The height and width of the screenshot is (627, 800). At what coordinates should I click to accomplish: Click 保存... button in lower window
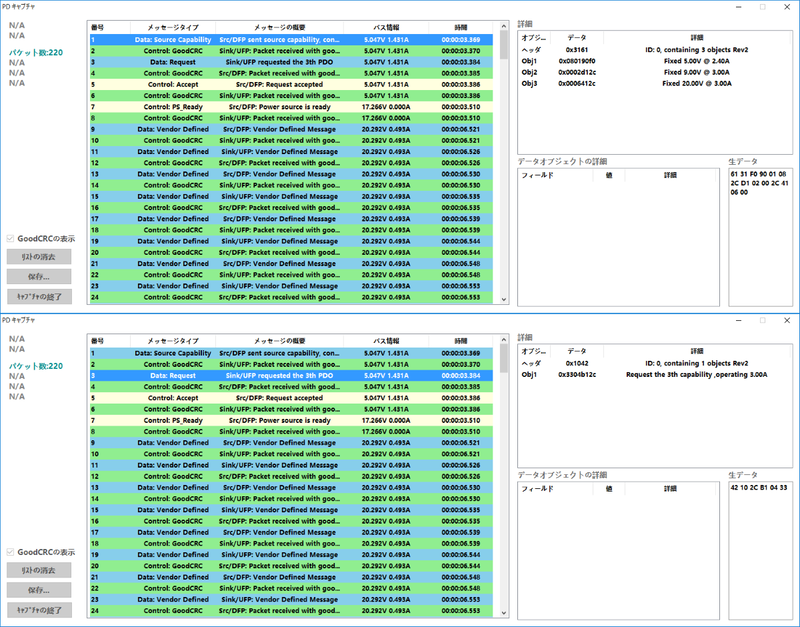(x=39, y=590)
